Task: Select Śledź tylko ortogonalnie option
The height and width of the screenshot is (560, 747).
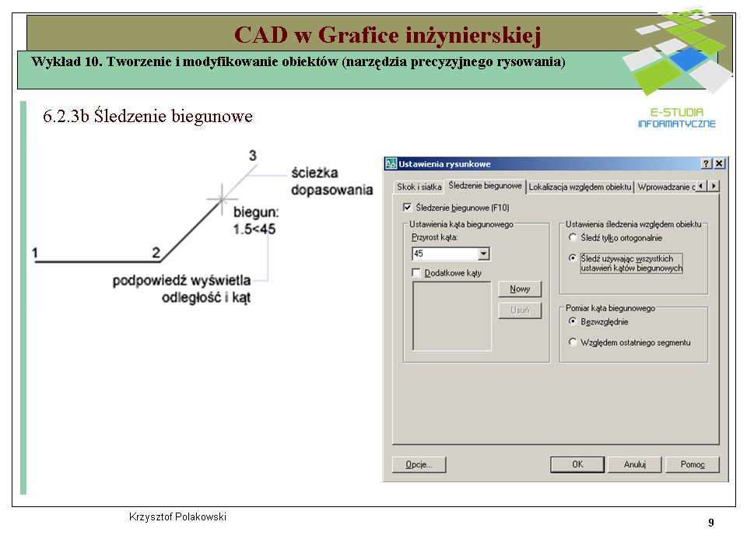Action: (573, 237)
